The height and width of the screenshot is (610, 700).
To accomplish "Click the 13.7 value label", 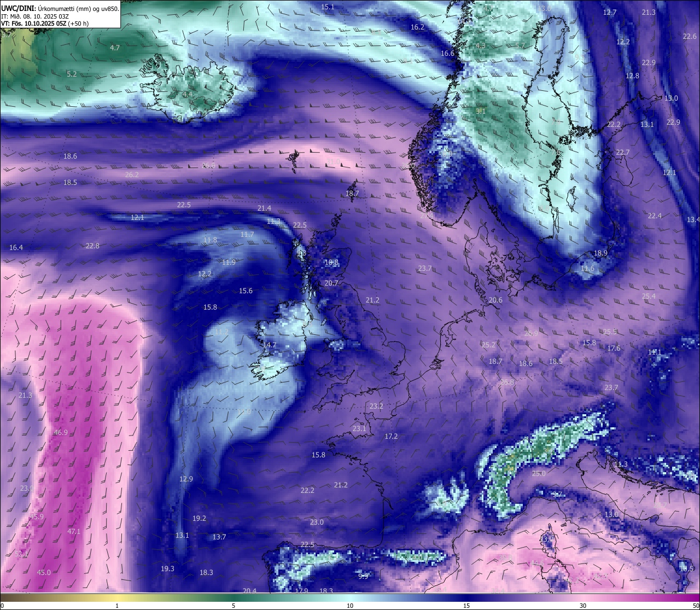I will [x=219, y=537].
